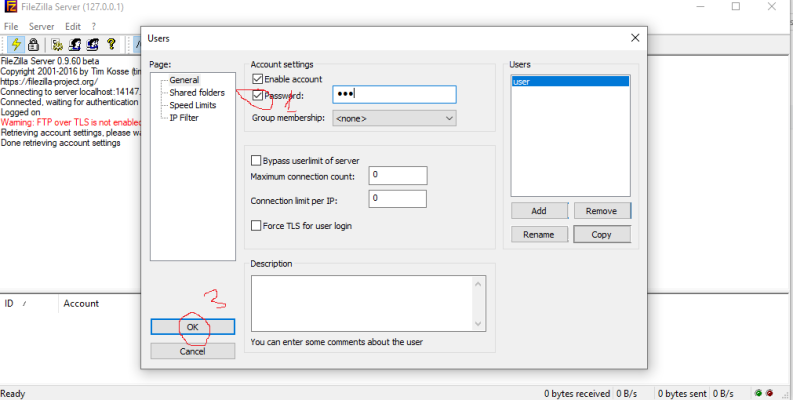The width and height of the screenshot is (793, 400).
Task: Click the Cancel button
Action: 193,351
